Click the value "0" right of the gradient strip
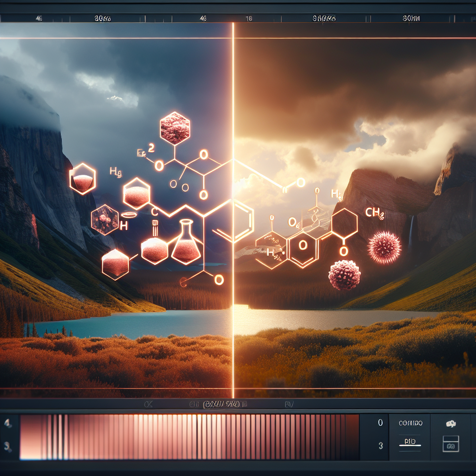The image size is (476, 476). 380,423
